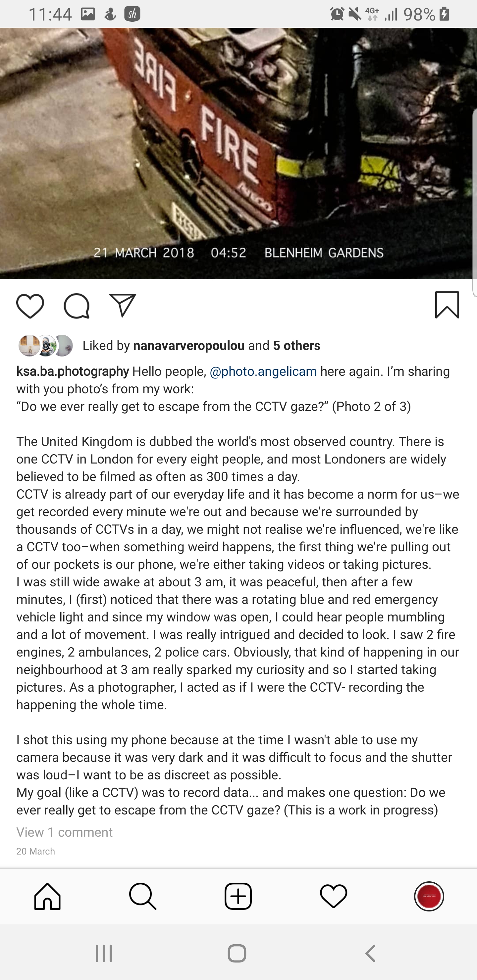Viewport: 477px width, 980px height.
Task: Tap the liker avatars cluster
Action: 46,345
